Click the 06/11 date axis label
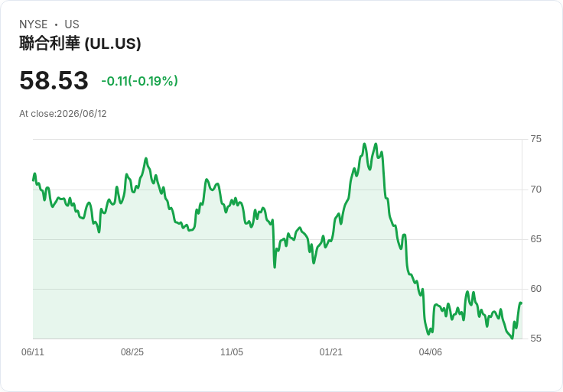The image size is (563, 392). (33, 352)
